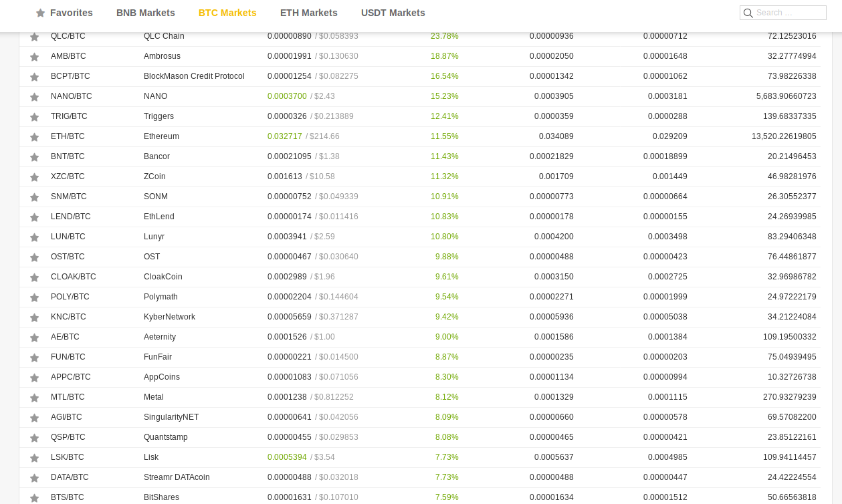
Task: Switch to BNB Markets tab
Action: pos(146,13)
